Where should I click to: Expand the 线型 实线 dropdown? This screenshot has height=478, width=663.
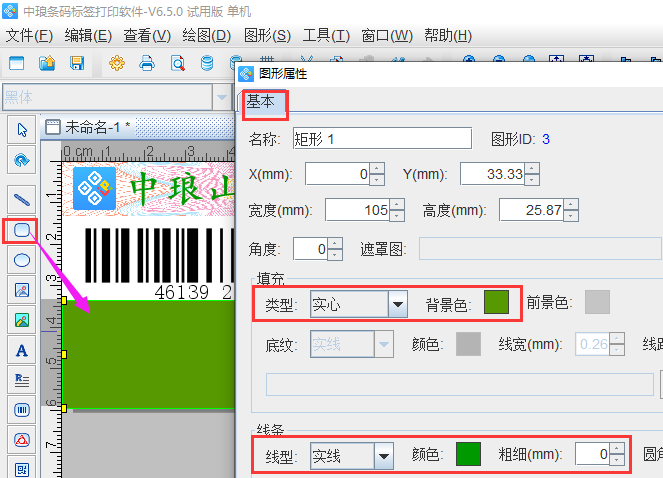tap(384, 456)
